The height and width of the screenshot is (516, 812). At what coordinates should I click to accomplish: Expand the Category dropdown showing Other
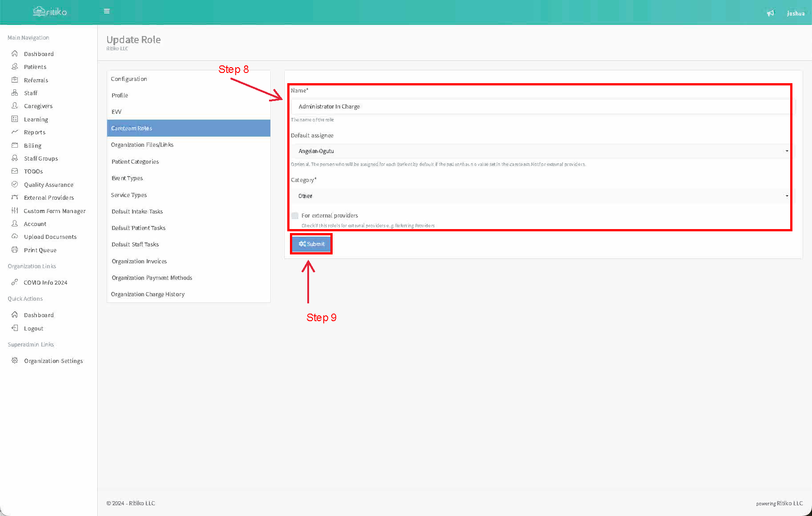pos(540,196)
